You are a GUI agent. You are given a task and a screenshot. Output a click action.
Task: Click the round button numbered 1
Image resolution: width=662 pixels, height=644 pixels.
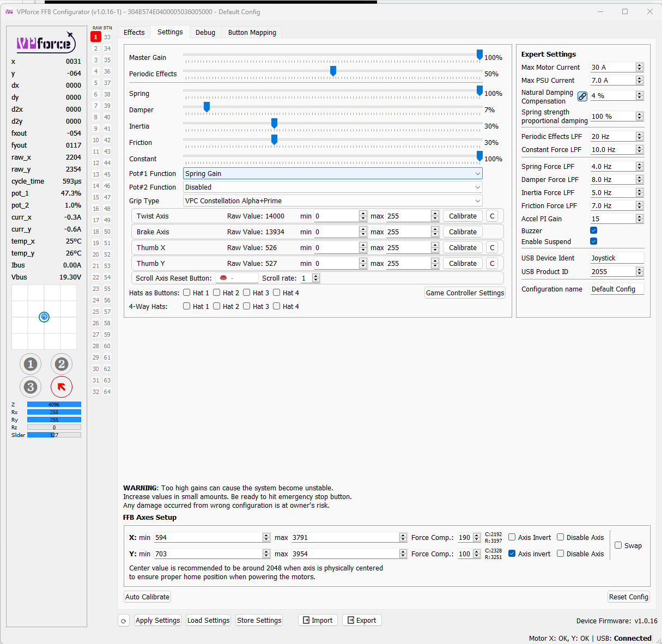(x=31, y=364)
